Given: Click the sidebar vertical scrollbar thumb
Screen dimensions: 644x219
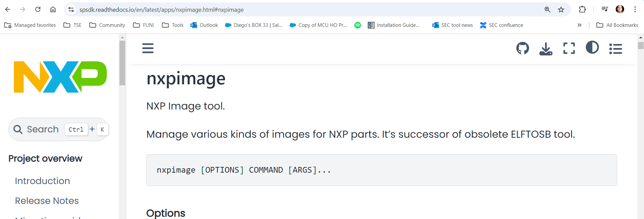Looking at the screenshot, I should (x=122, y=63).
